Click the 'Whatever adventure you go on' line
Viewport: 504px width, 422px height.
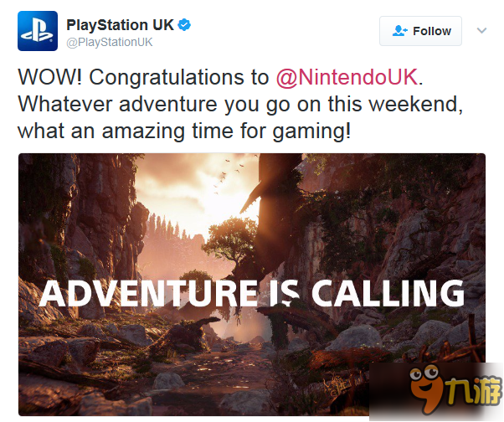tap(240, 105)
